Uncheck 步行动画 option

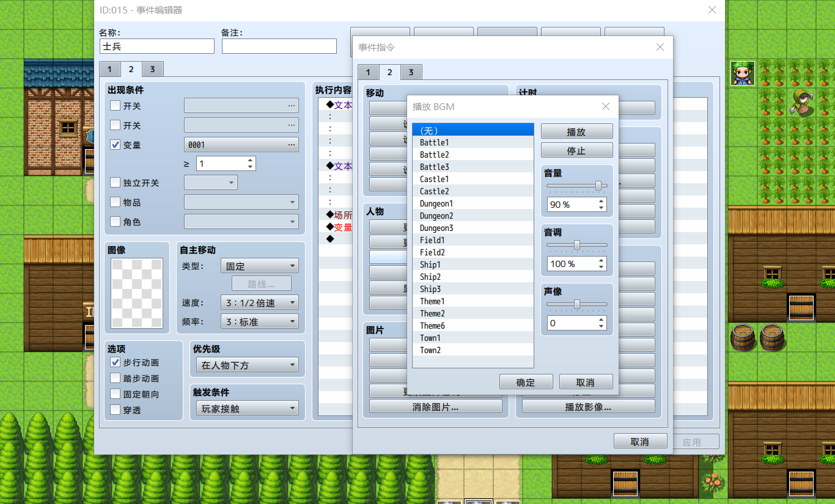pos(115,362)
